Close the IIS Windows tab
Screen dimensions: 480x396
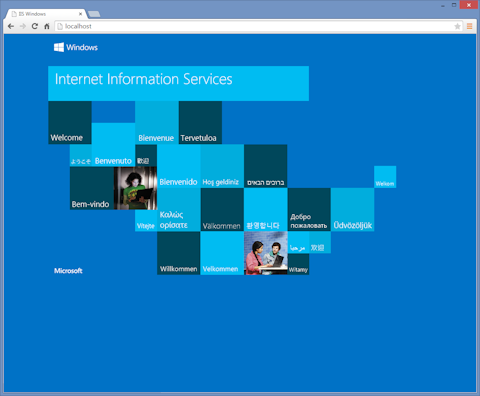click(x=80, y=14)
